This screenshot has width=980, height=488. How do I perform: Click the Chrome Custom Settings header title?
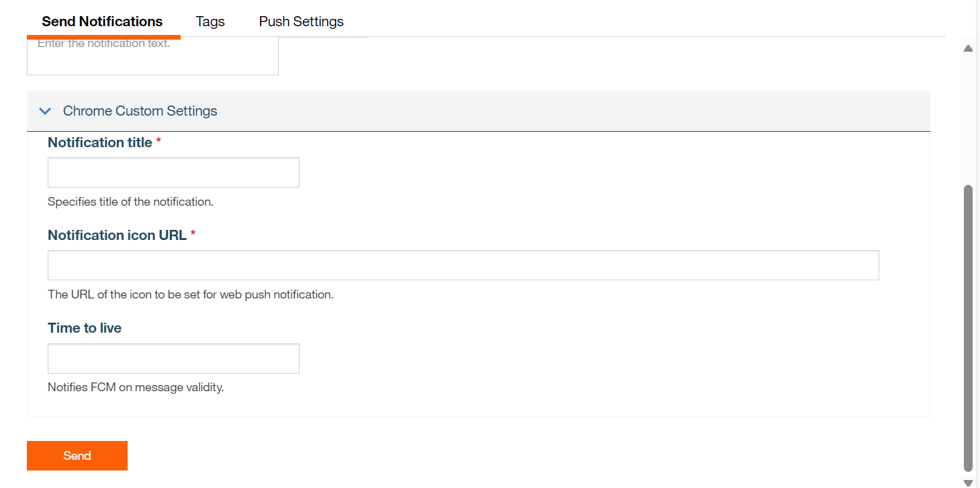coord(140,111)
